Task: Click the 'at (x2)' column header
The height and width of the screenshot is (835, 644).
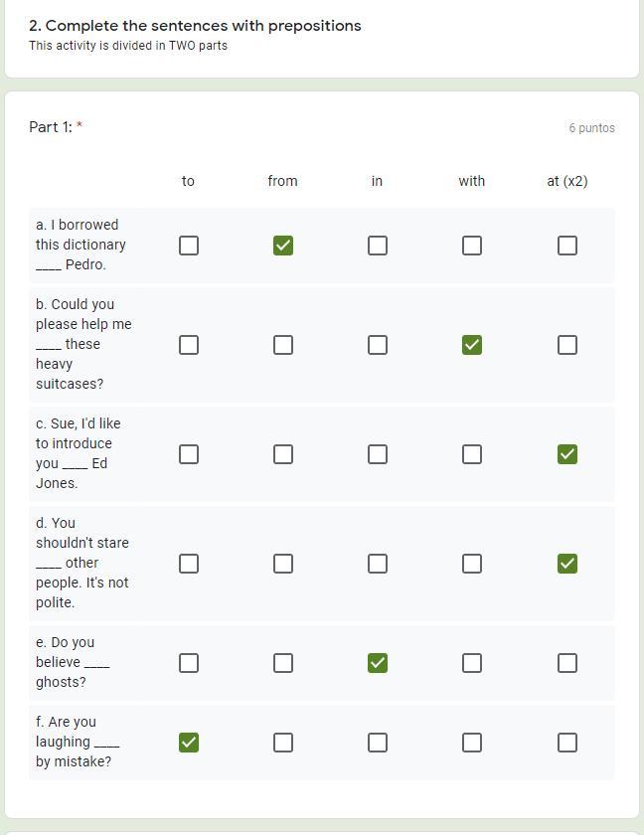Action: [x=567, y=181]
